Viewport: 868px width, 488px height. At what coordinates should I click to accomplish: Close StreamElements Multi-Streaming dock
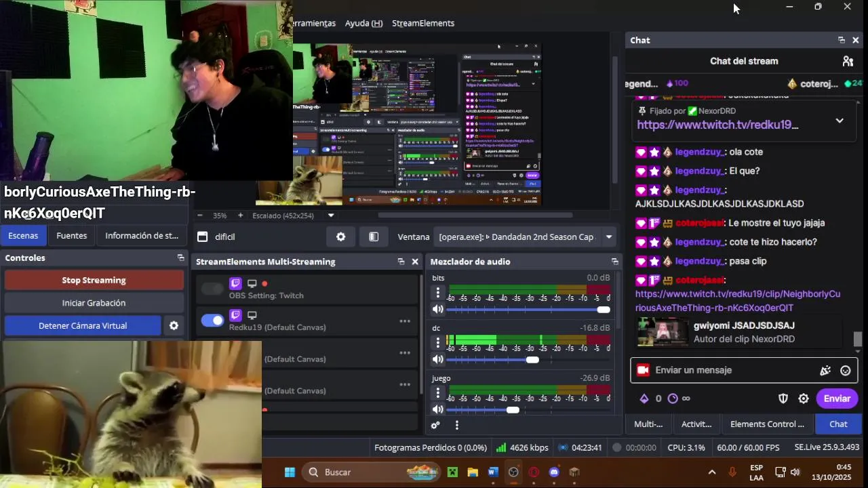[415, 262]
